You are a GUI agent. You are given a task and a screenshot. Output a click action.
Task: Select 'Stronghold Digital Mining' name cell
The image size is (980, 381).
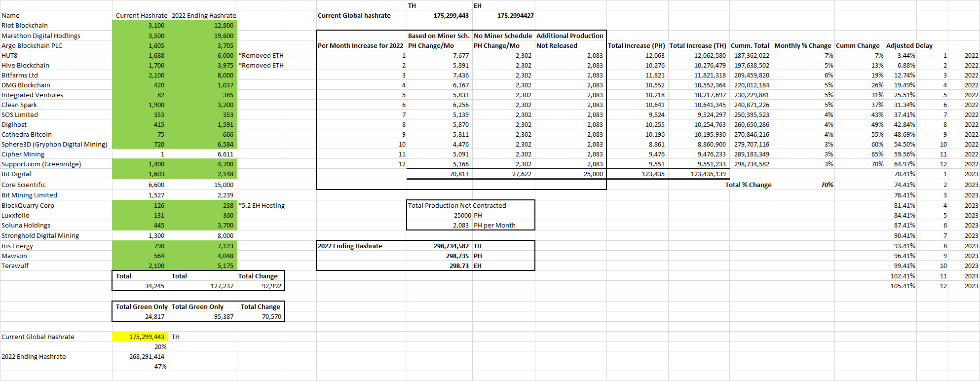(x=40, y=235)
